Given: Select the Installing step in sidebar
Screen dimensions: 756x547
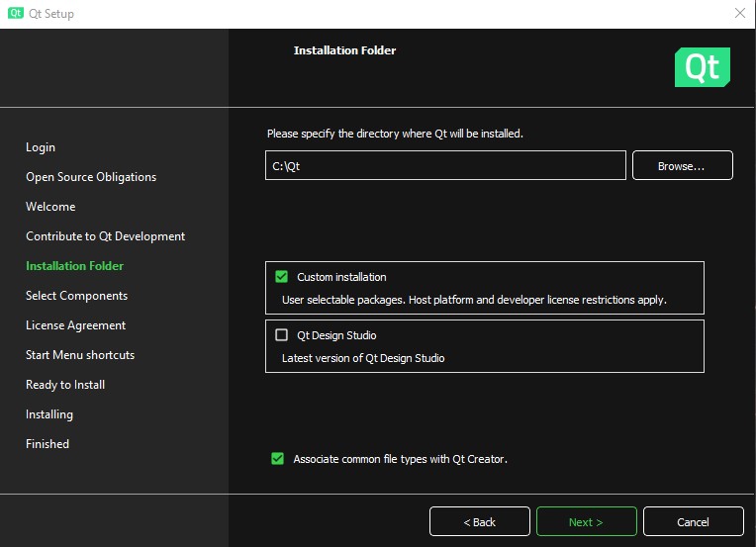Looking at the screenshot, I should coord(49,414).
